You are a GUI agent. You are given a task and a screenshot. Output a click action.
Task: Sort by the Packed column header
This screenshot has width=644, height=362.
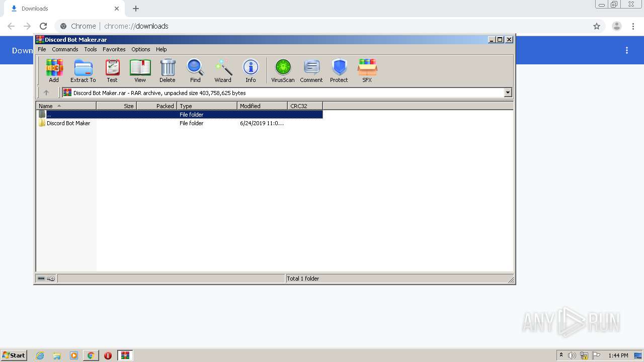[156, 106]
